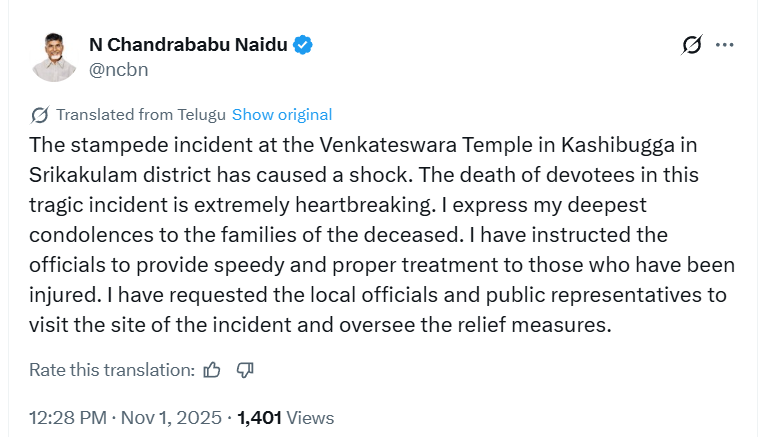Click the blue verified badge
Screen dimensions: 779x437
pos(302,45)
